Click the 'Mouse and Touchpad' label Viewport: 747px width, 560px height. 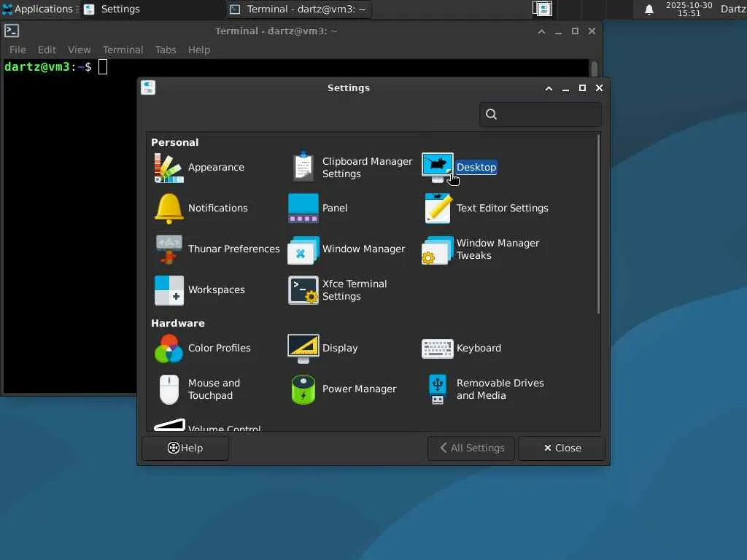click(214, 389)
